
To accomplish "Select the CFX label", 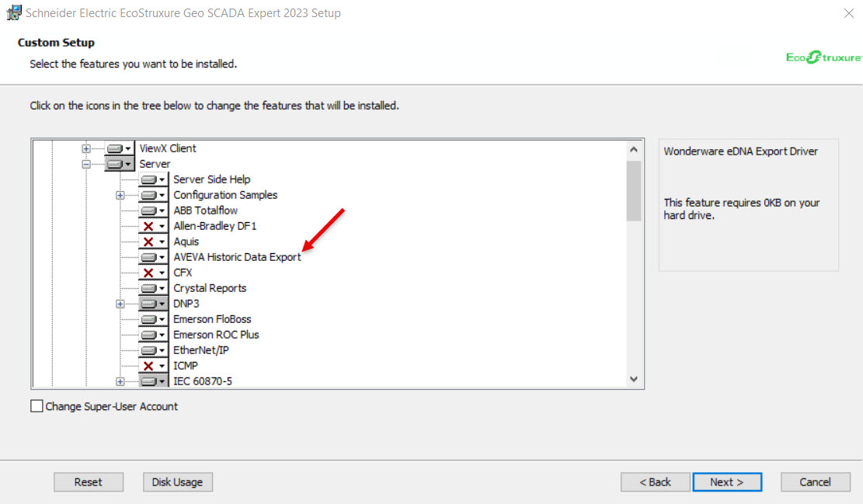I will (x=183, y=273).
